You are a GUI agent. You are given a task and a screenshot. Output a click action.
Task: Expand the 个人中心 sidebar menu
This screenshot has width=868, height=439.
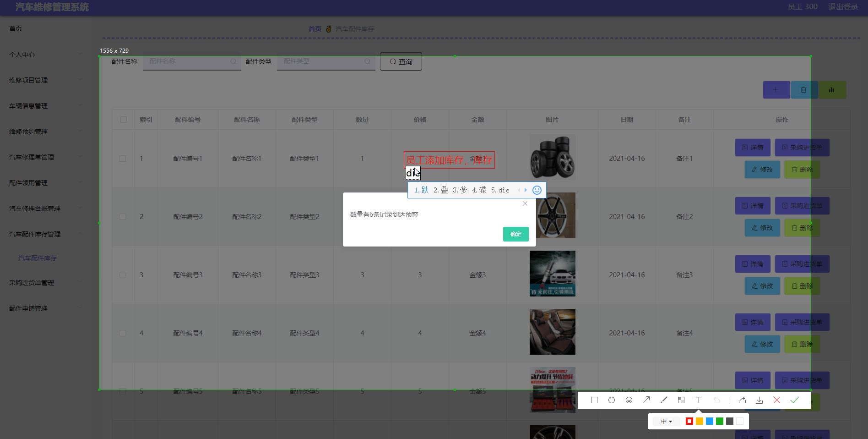46,55
